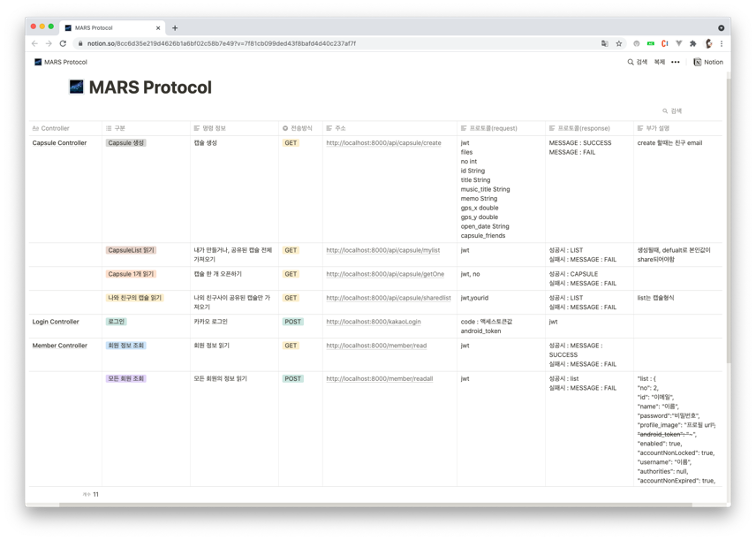Click the 나와 친구의 캡슐 읽기 tag
This screenshot has width=756, height=540.
pyautogui.click(x=135, y=297)
